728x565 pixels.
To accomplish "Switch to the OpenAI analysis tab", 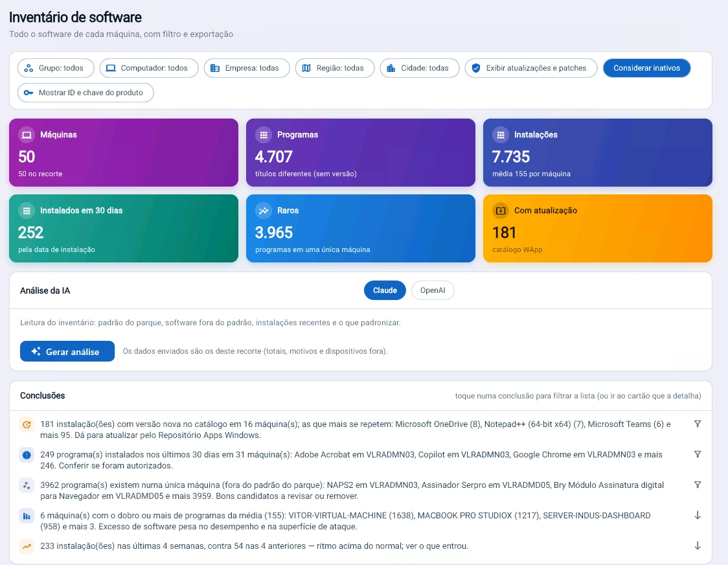I will coord(432,290).
